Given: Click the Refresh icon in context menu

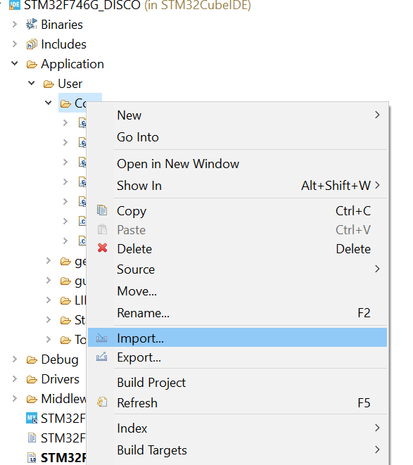Looking at the screenshot, I should coord(102,402).
